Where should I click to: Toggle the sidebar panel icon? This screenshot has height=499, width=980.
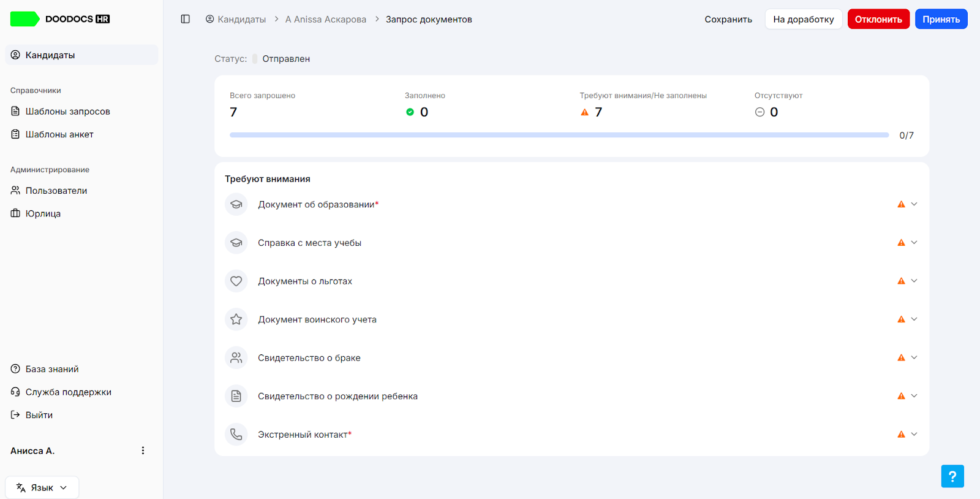[x=186, y=19]
